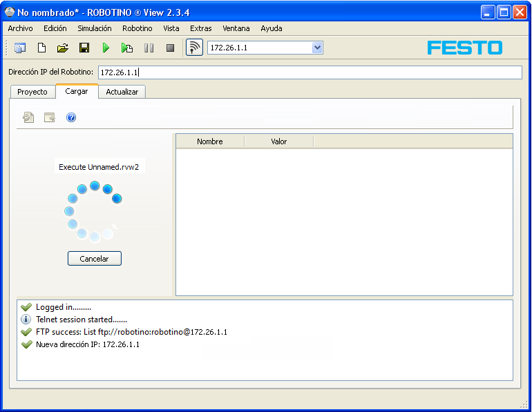Stop the simulation with the square icon
The width and height of the screenshot is (532, 412).
(x=171, y=48)
